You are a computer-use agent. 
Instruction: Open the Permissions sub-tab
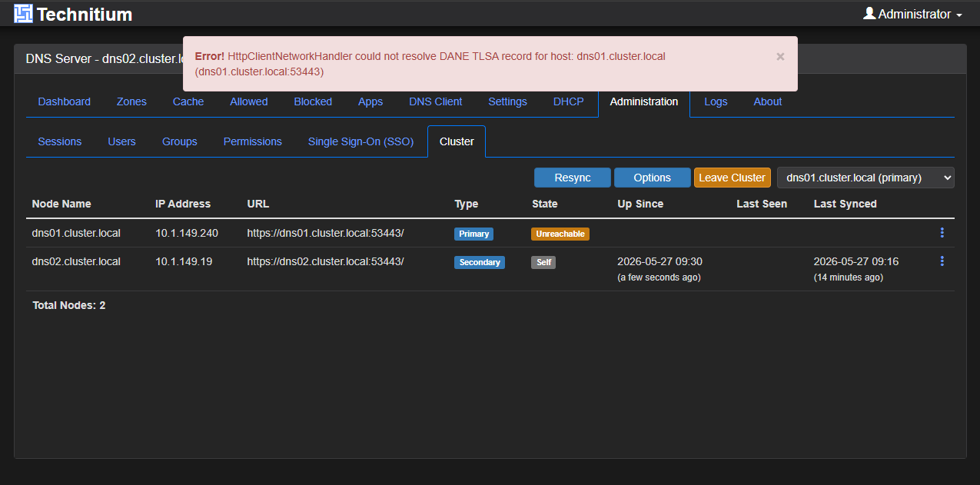253,141
